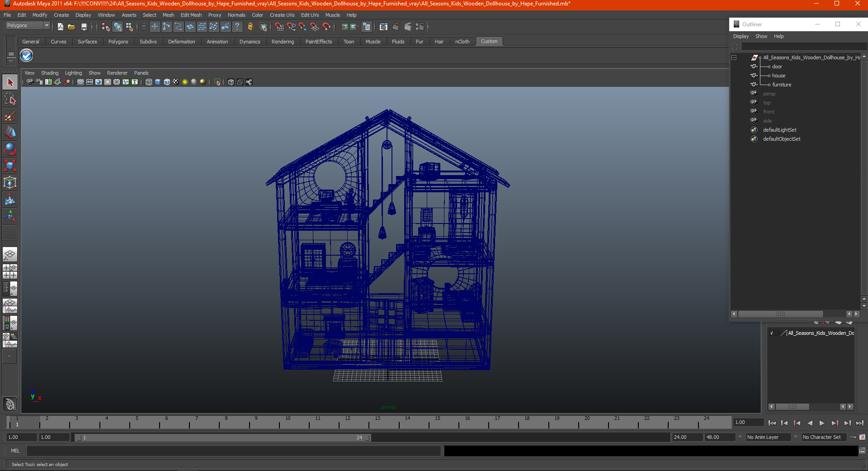Toggle smooth shade all (blue cube)
868x471 pixels.
[158, 82]
